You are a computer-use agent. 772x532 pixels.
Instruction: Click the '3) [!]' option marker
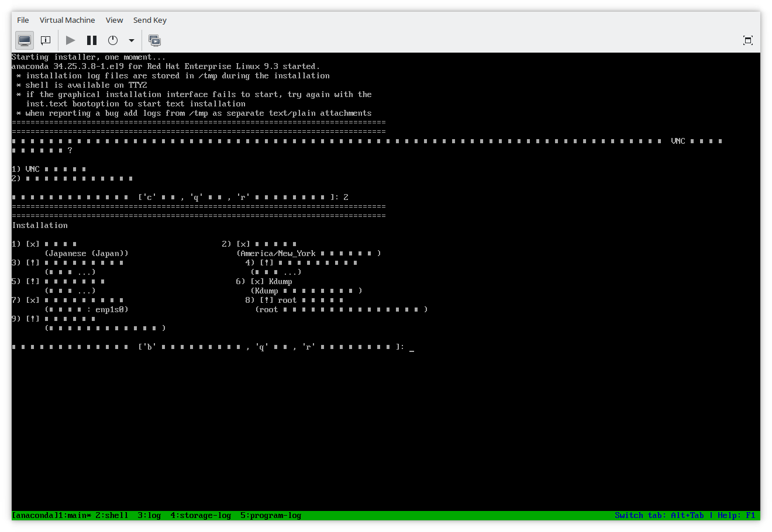(26, 263)
